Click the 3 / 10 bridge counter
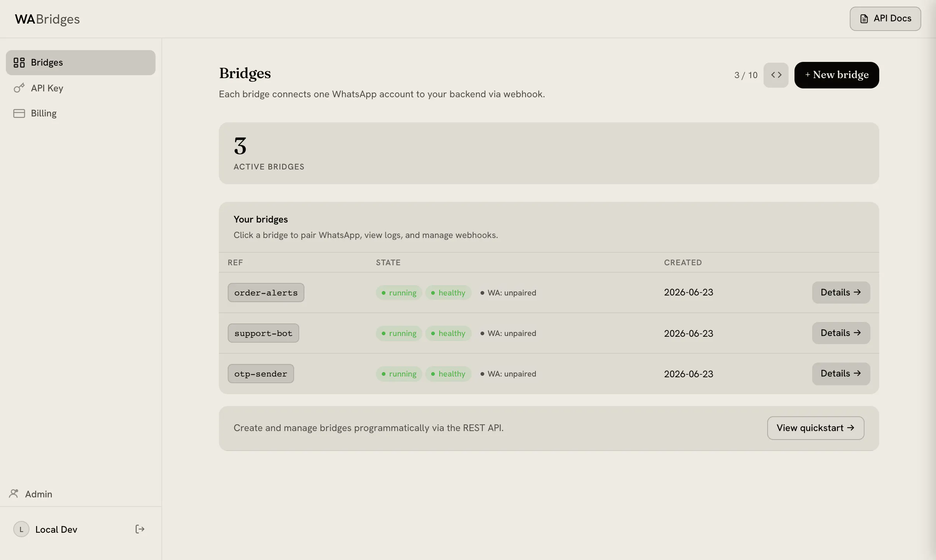The image size is (936, 560). (x=746, y=75)
